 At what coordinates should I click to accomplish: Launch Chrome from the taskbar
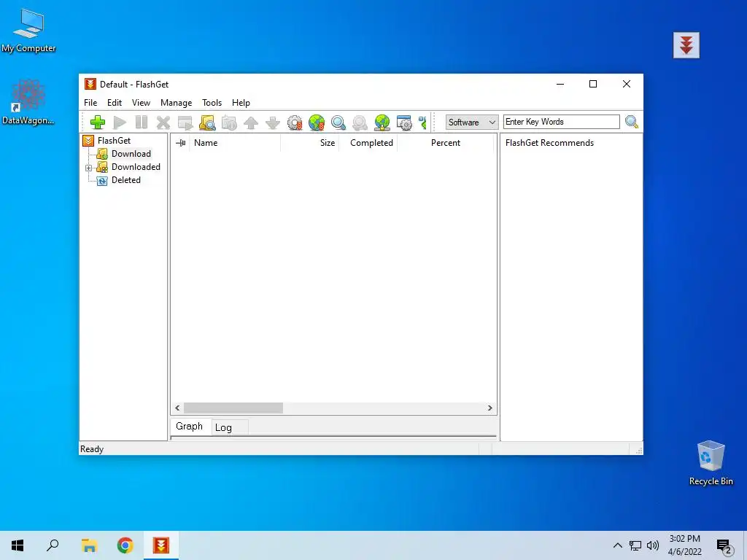pyautogui.click(x=125, y=545)
